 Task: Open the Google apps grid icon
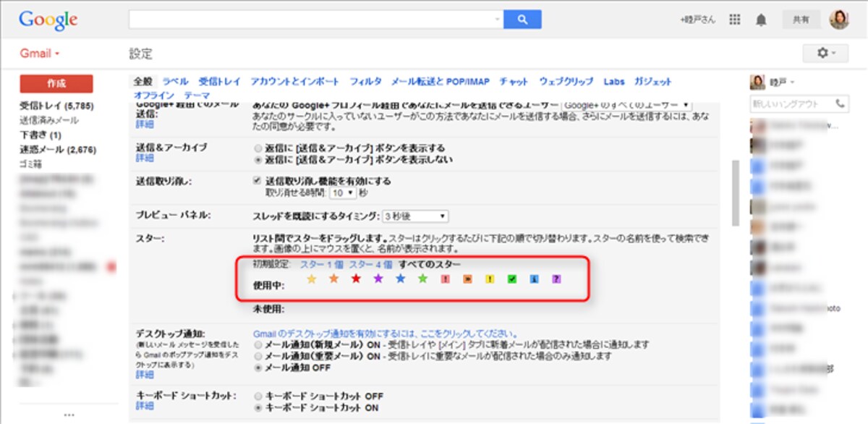coord(735,20)
